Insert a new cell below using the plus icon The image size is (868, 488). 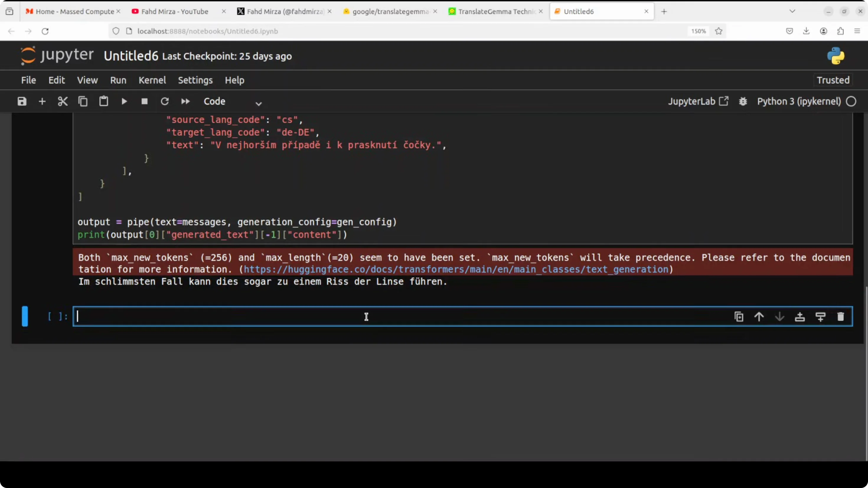[x=42, y=101]
